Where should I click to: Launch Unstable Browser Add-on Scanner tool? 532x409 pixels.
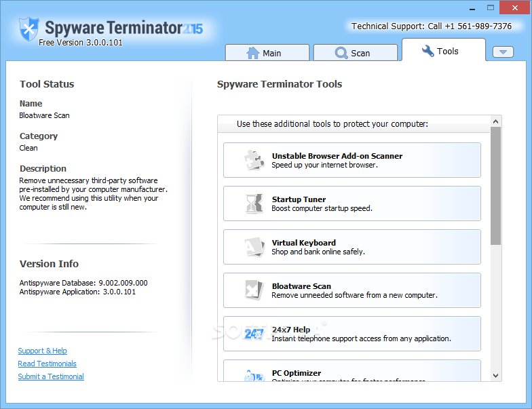351,160
